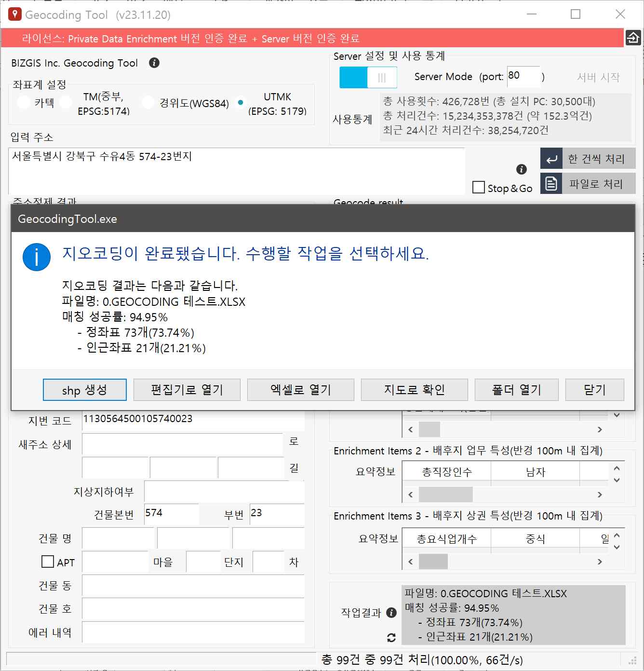
Task: Maximize the Geocoding Tool window
Action: [x=576, y=14]
